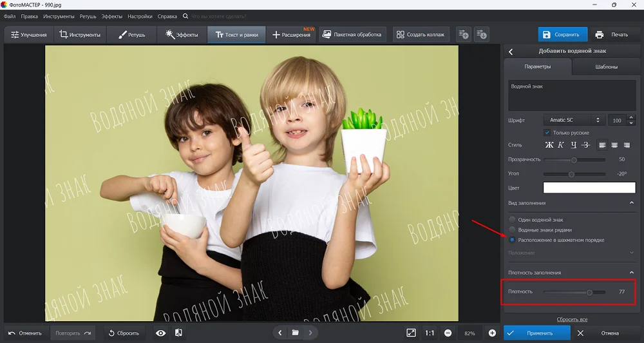Image resolution: width=644 pixels, height=343 pixels.
Task: Select Расположение в шахматном порядке option
Action: (512, 240)
